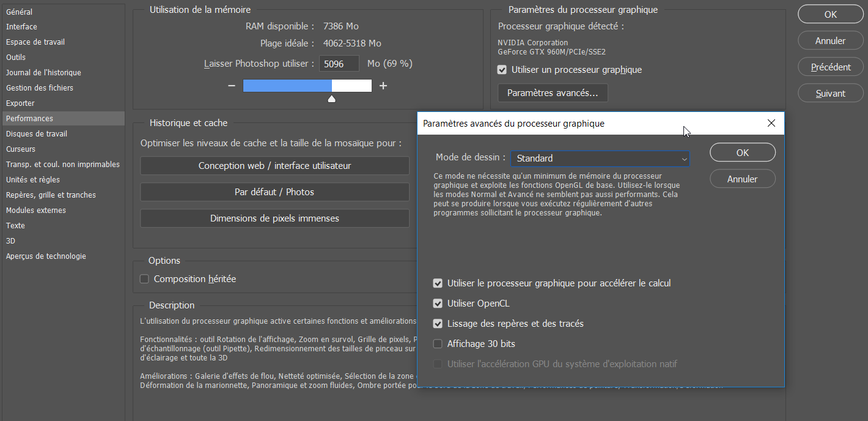Select the Interface preferences category
The image size is (868, 421).
21,26
